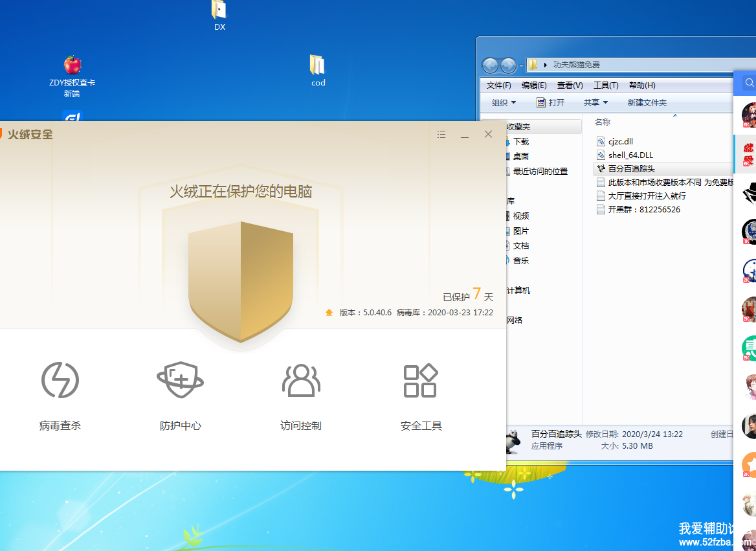Select 下载 in the favorites pane
The image size is (756, 551).
520,142
